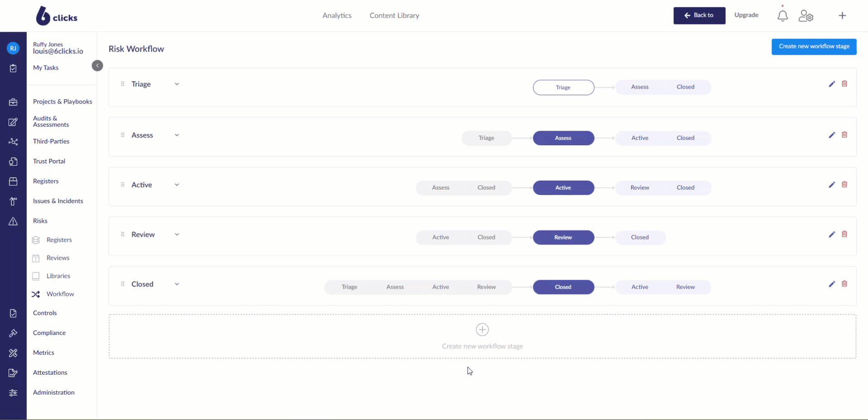Image resolution: width=868 pixels, height=420 pixels.
Task: Open the Metrics menu link
Action: [x=43, y=353]
